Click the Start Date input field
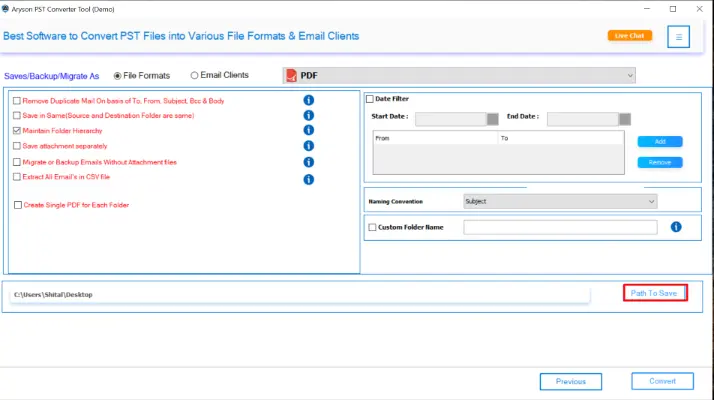 click(451, 119)
